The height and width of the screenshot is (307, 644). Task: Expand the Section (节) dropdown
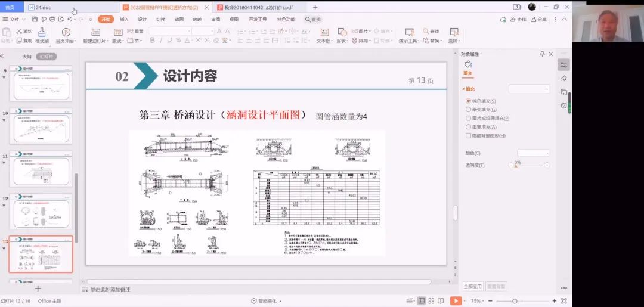(x=135, y=41)
